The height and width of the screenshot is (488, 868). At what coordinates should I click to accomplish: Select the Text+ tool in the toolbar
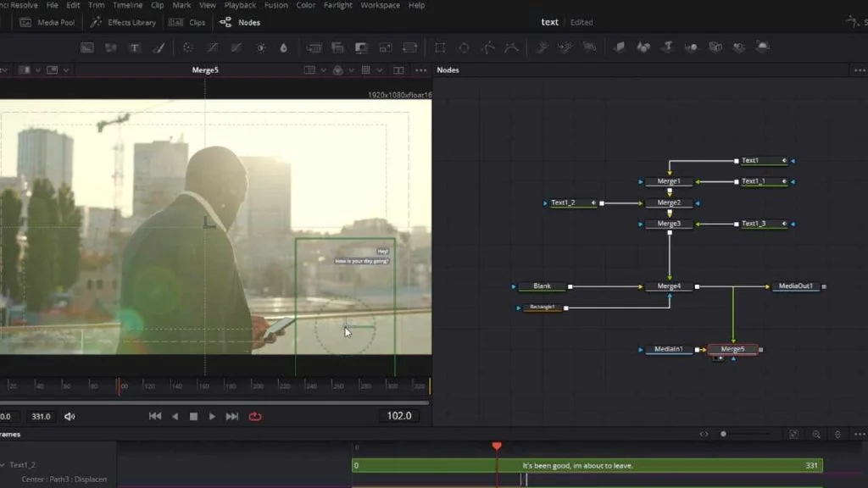click(x=136, y=48)
